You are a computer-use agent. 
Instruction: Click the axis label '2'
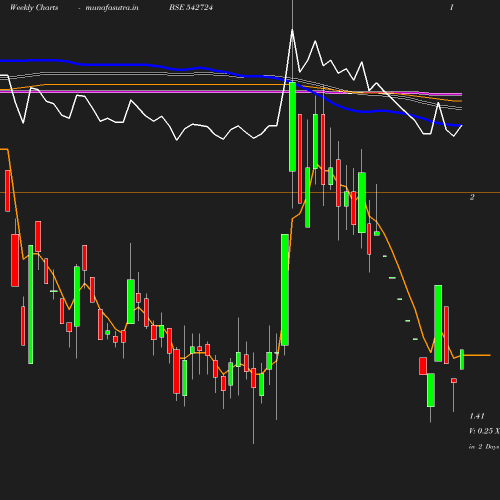coord(472,197)
